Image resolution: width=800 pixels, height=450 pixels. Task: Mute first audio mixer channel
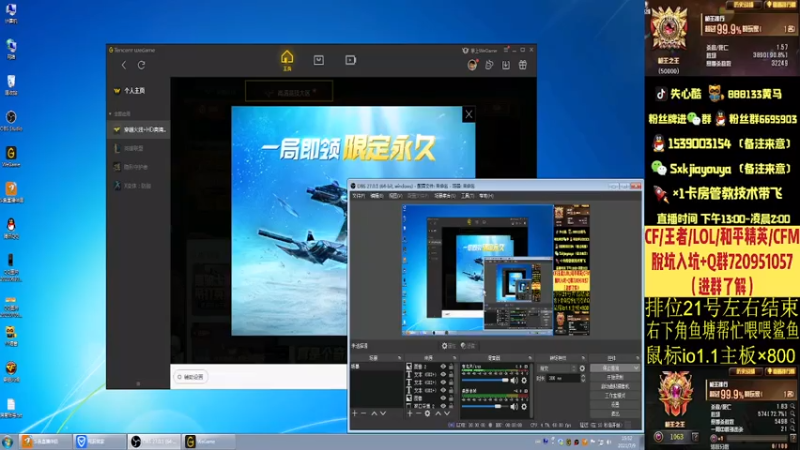click(514, 381)
